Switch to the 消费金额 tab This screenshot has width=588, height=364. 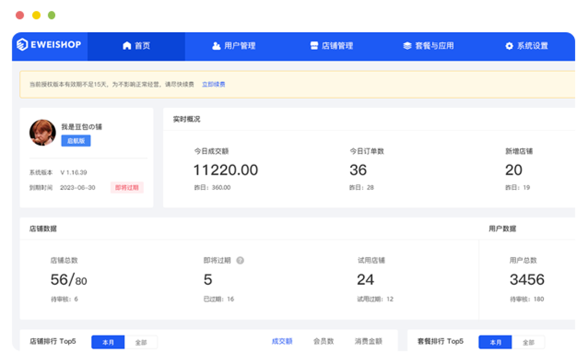coord(368,341)
